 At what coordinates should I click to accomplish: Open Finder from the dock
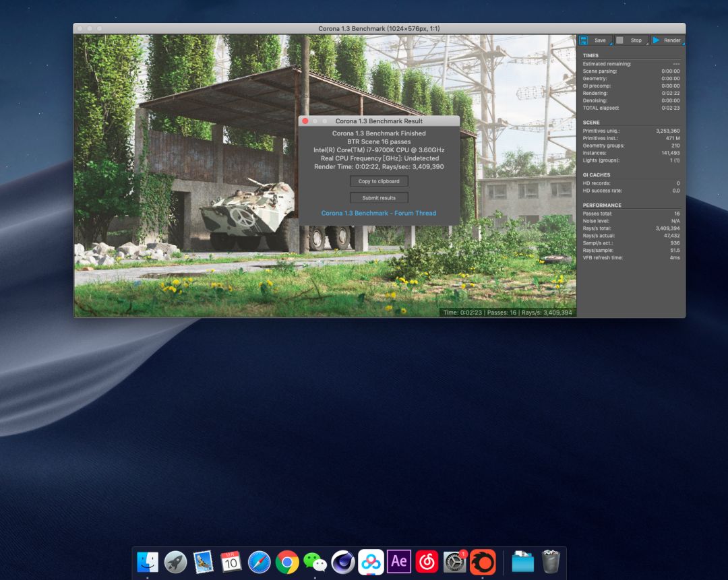click(x=148, y=561)
